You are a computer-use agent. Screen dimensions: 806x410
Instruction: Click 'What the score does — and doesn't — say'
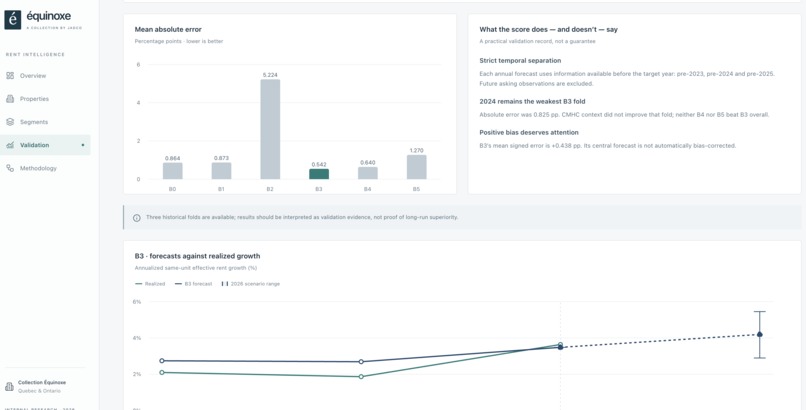point(548,29)
